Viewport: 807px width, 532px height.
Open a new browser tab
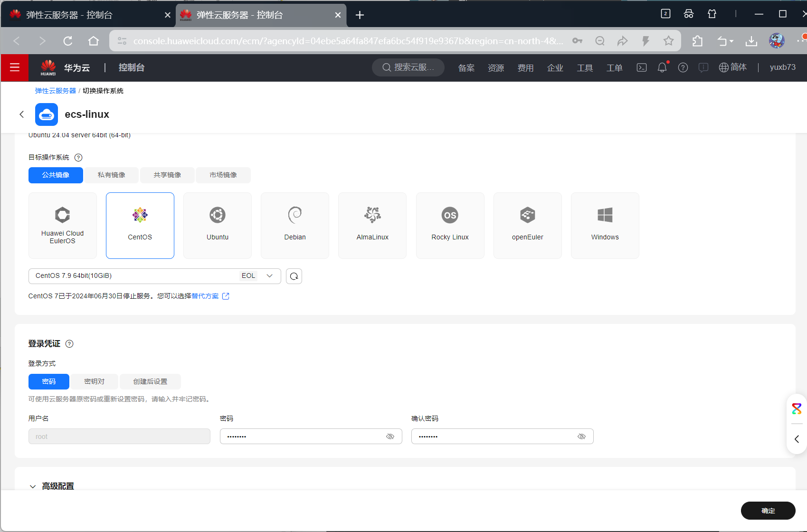coord(360,15)
